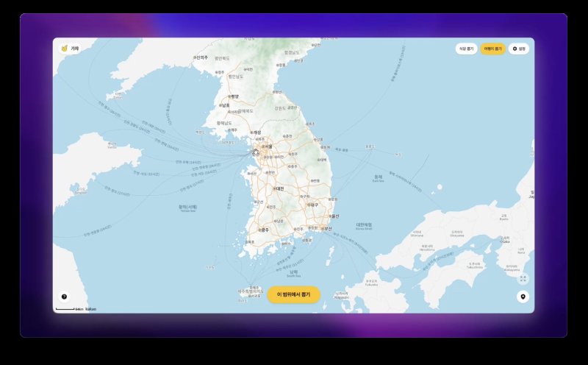Click the 동해 East Sea label

(378, 177)
